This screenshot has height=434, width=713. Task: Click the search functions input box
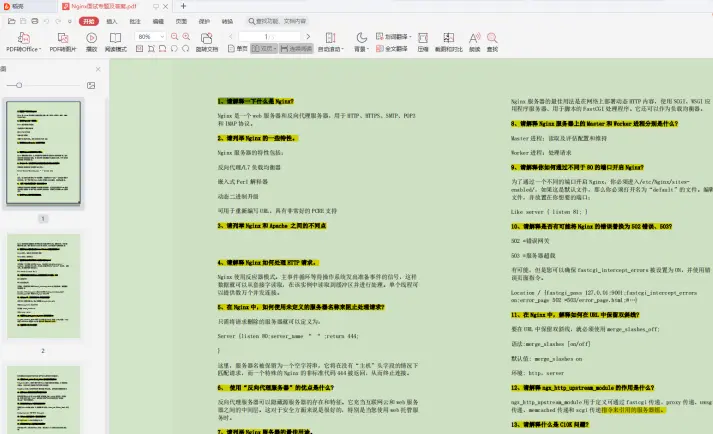click(277, 21)
